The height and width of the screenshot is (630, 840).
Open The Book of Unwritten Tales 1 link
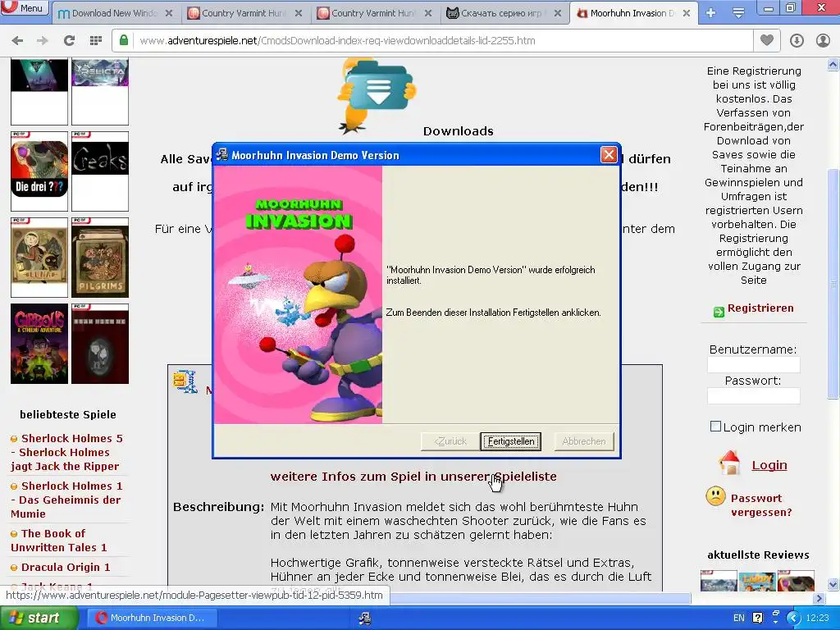(x=58, y=541)
